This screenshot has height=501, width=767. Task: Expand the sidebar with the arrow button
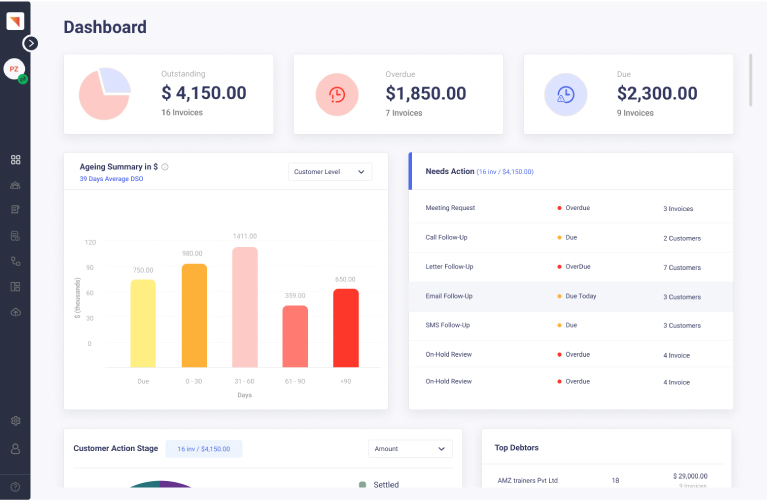point(30,44)
